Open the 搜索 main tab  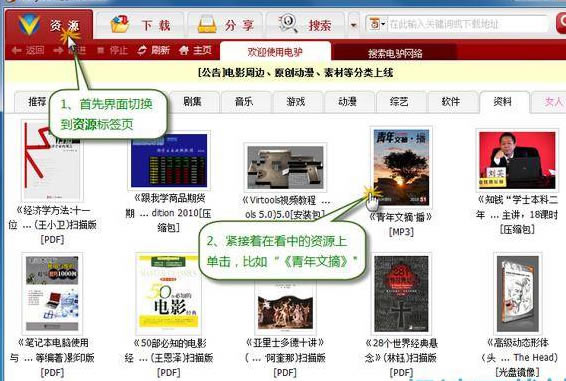(x=306, y=25)
